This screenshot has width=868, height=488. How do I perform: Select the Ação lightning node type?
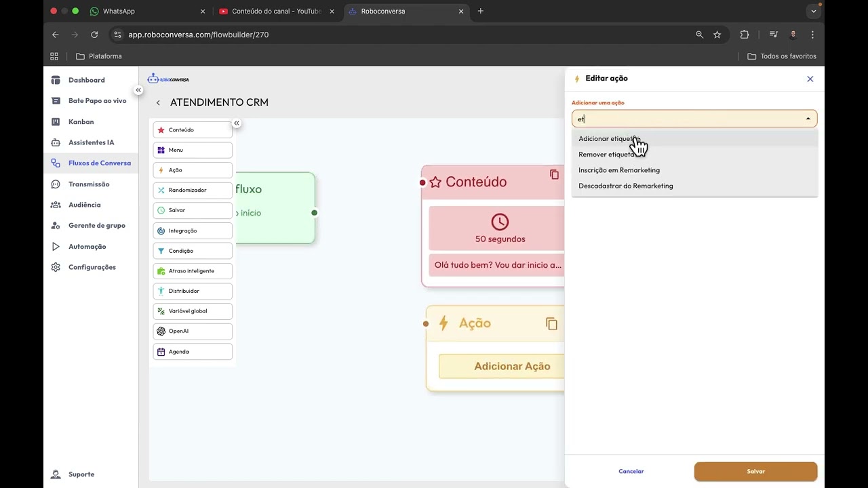193,170
